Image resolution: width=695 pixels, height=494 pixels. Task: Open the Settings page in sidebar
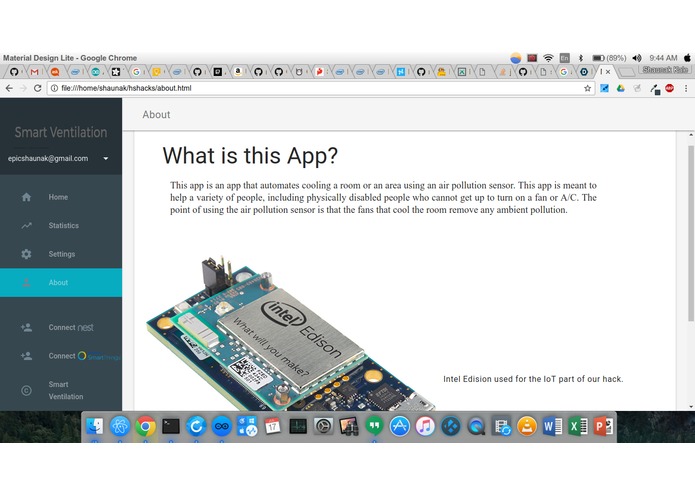(x=61, y=254)
